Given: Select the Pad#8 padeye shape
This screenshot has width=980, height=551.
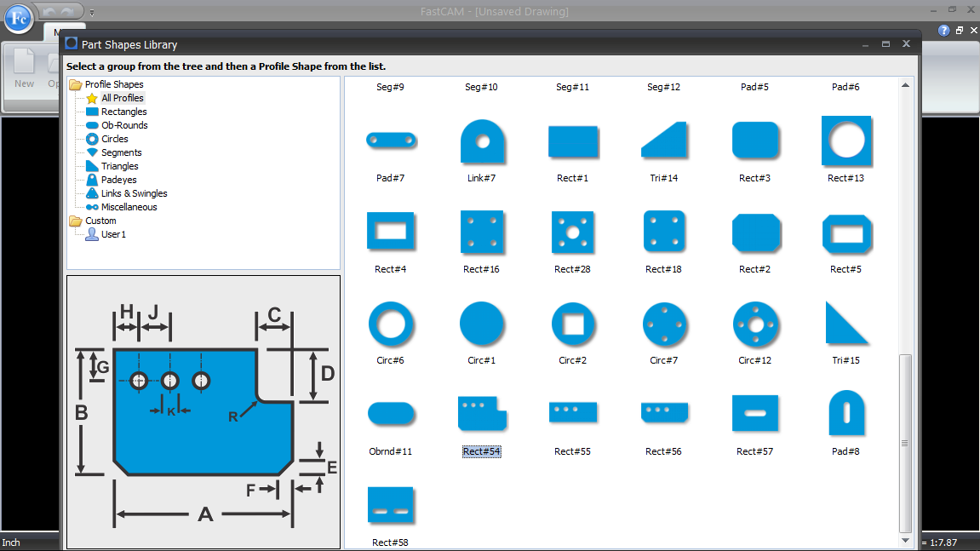Looking at the screenshot, I should [x=847, y=413].
